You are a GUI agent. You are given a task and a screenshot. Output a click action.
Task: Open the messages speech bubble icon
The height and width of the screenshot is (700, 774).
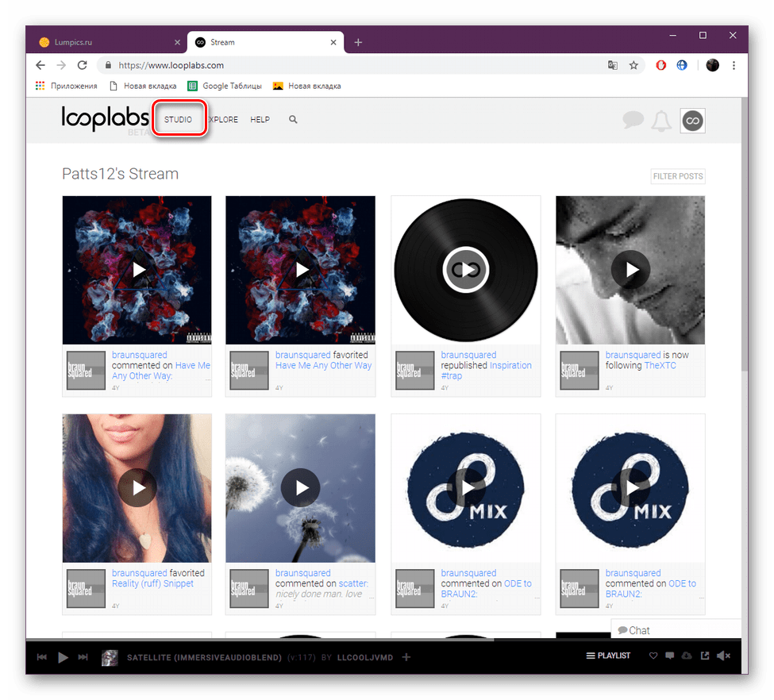(633, 120)
